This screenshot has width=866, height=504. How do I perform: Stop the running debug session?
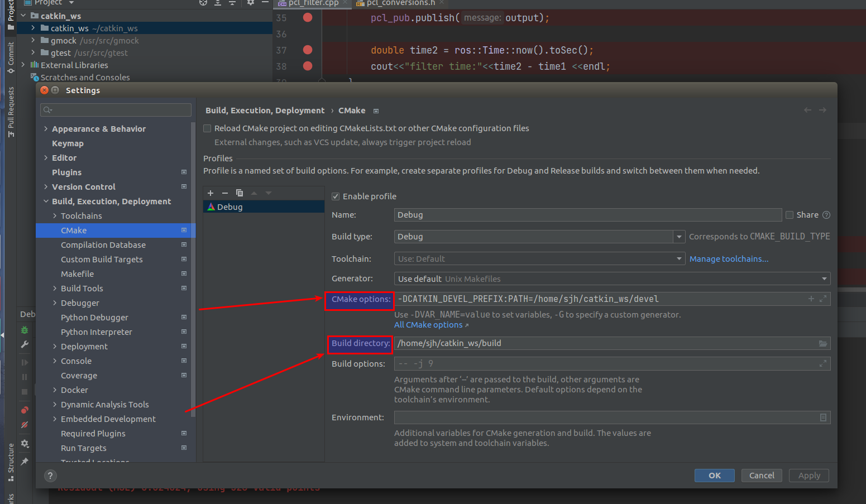25,392
